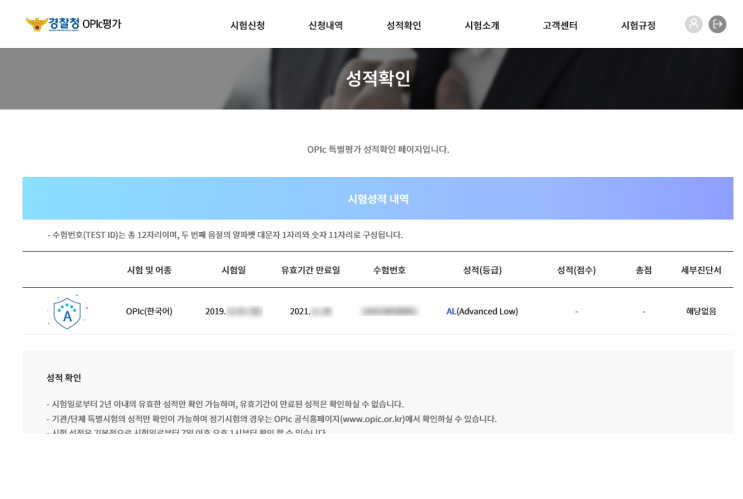Click the 성적(점수) column header
The image size is (743, 499).
[x=576, y=270]
